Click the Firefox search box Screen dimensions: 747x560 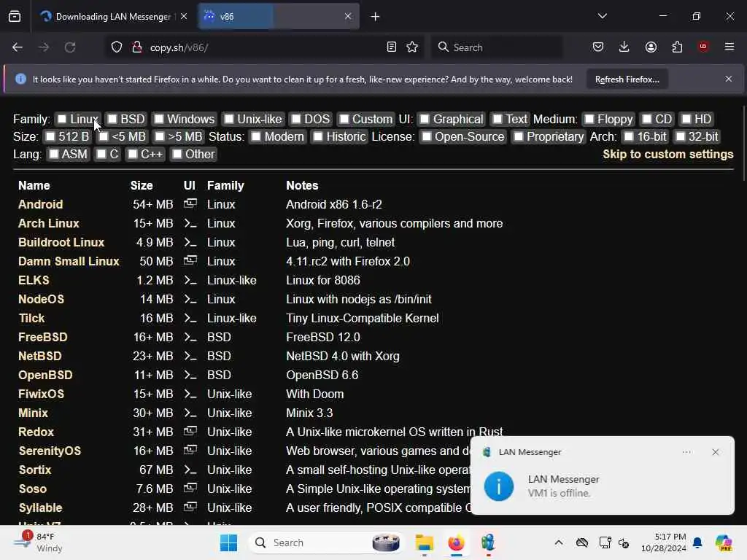point(498,47)
